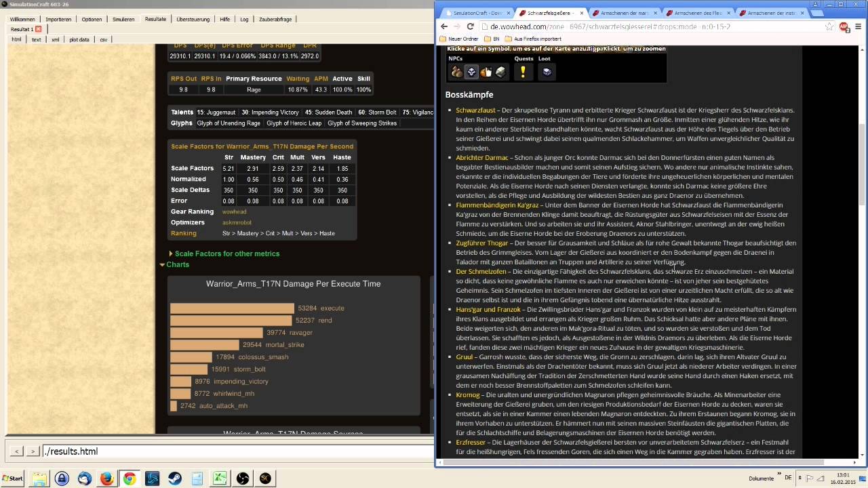This screenshot has height=488, width=868.
Task: Open Windows Explorer from the taskbar
Action: [x=39, y=479]
